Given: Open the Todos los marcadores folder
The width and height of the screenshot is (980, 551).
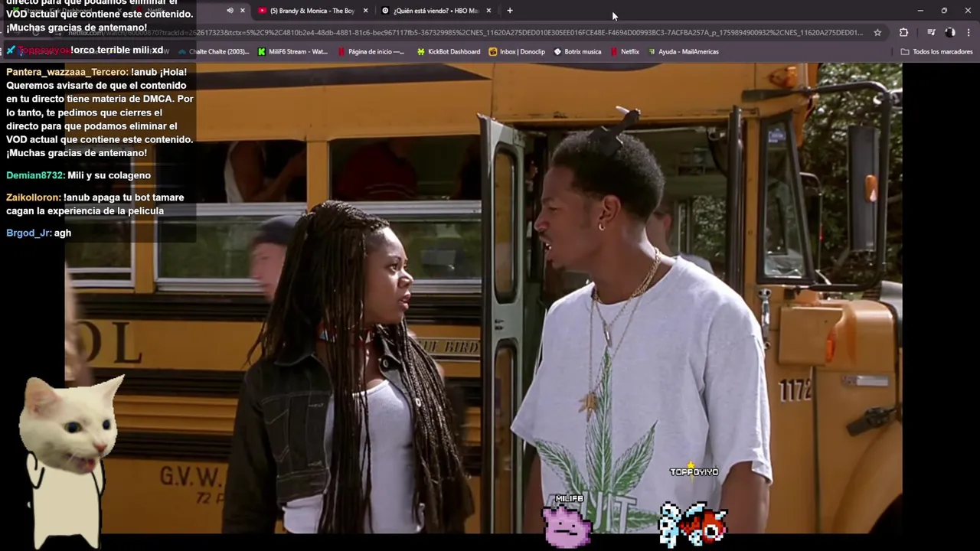Looking at the screenshot, I should point(936,52).
